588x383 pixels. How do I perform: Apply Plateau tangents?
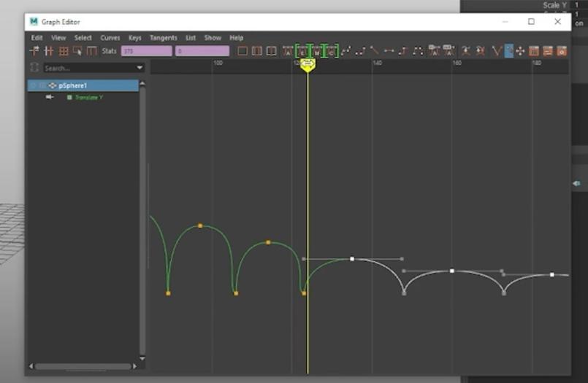click(418, 51)
